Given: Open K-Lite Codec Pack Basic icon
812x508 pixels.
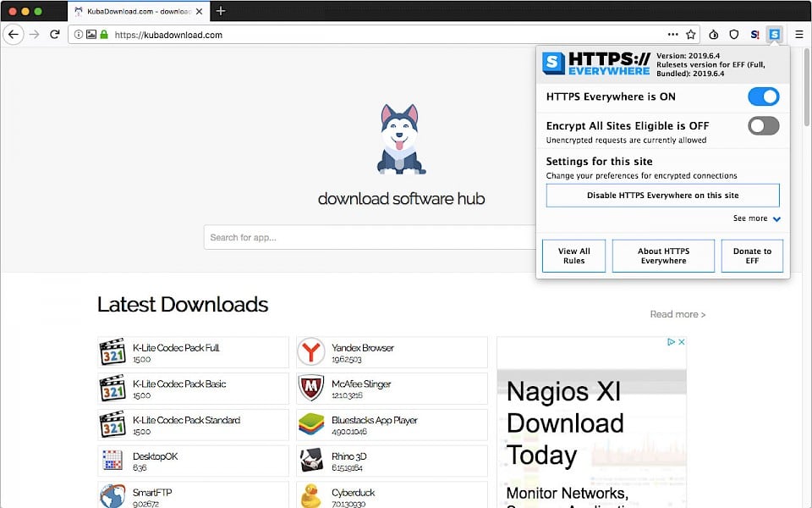Looking at the screenshot, I should [x=112, y=389].
